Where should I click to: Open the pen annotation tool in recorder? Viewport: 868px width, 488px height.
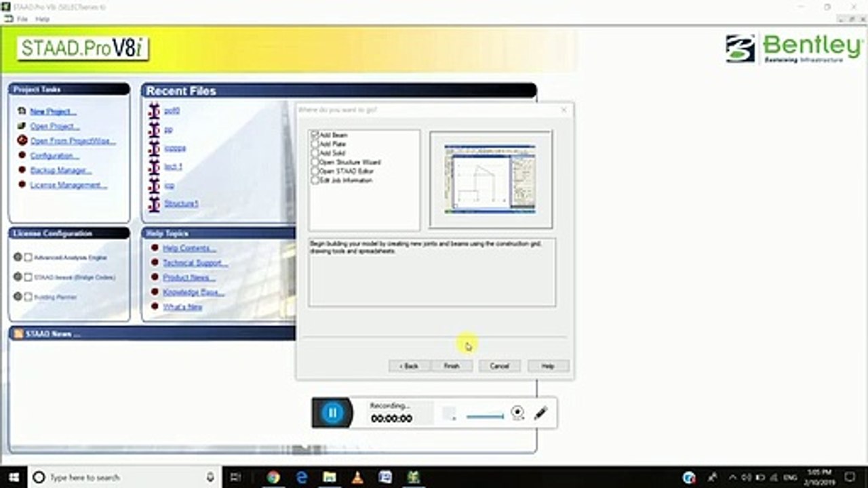click(540, 413)
